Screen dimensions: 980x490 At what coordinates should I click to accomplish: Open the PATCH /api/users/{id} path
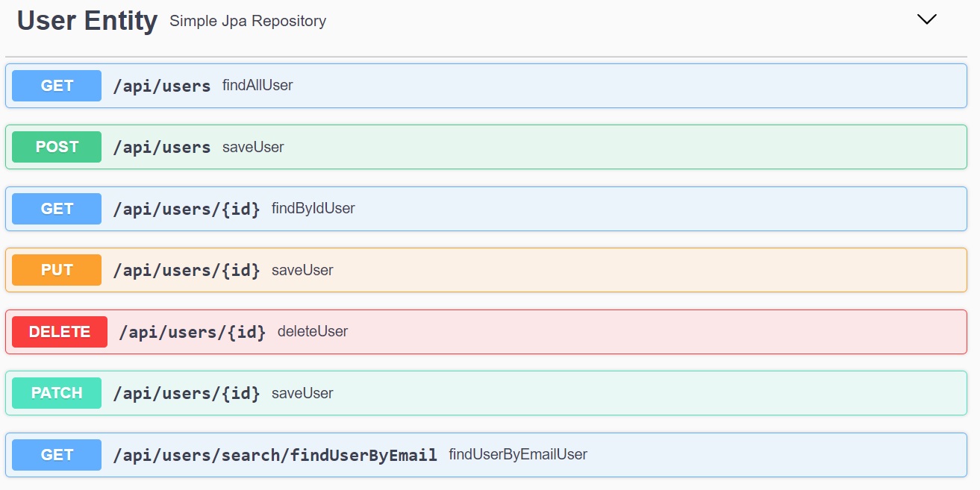pos(187,394)
